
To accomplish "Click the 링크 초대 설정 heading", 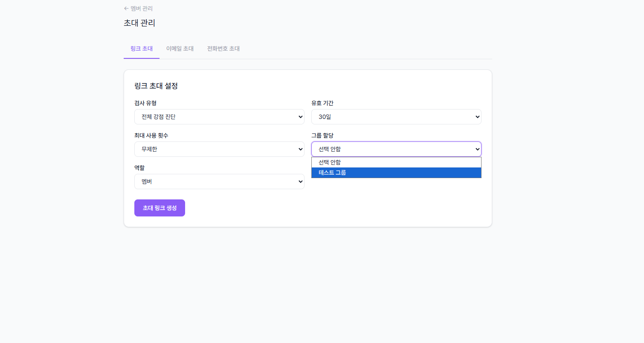I will [x=156, y=86].
